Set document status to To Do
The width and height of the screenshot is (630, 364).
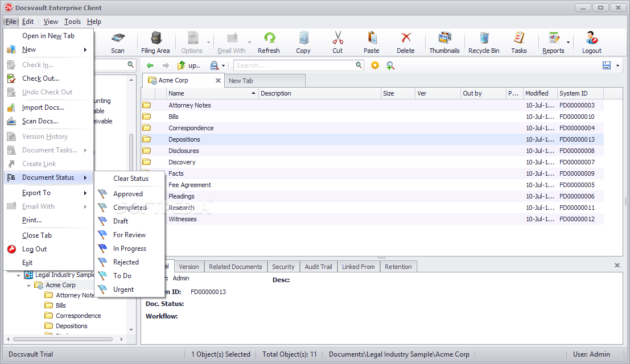click(130, 276)
